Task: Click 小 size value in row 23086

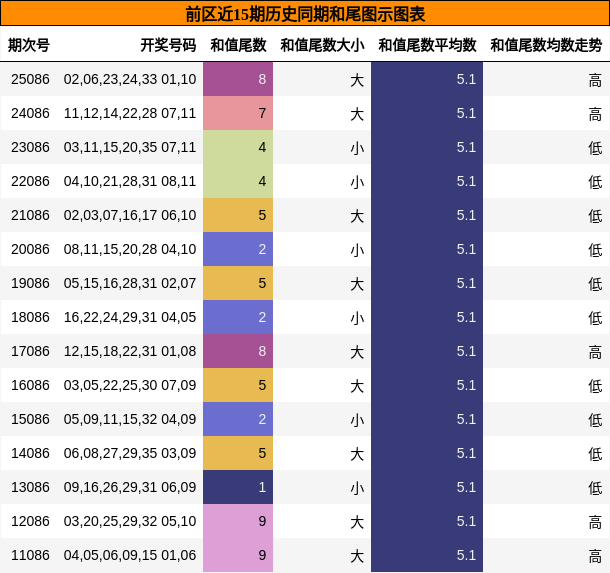Action: coord(357,148)
